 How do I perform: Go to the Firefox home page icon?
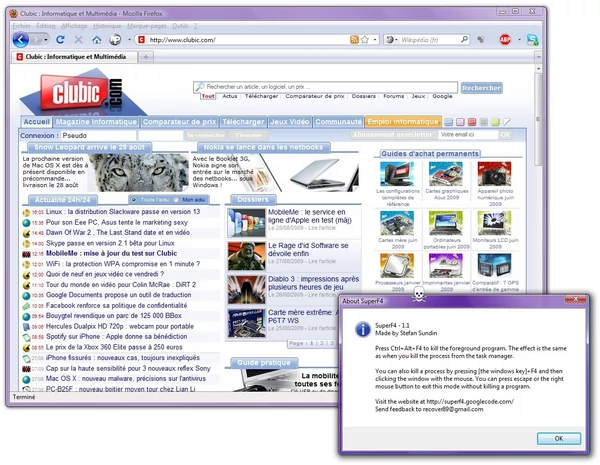(97, 39)
